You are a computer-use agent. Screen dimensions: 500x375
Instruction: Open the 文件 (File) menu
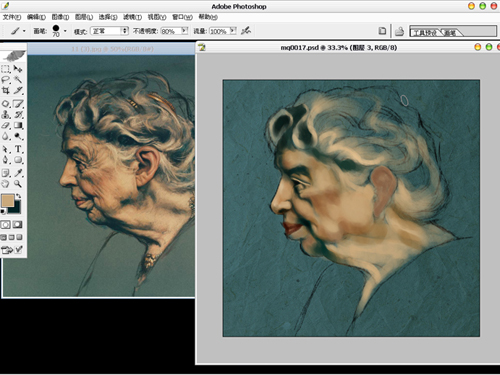pyautogui.click(x=12, y=17)
